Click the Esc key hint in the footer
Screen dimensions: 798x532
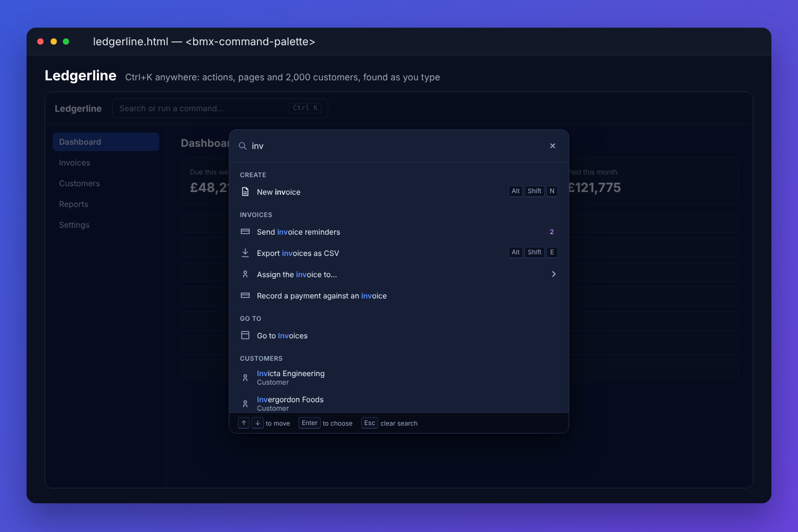370,423
